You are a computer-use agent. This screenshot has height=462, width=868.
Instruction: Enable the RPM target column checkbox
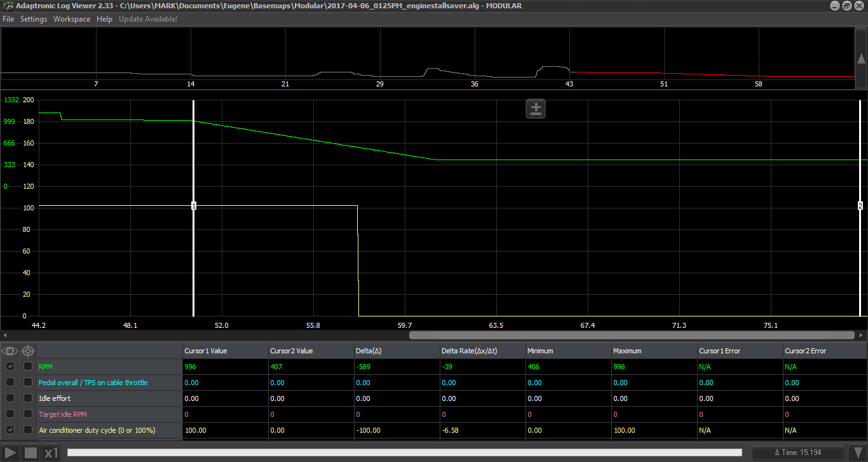point(28,366)
